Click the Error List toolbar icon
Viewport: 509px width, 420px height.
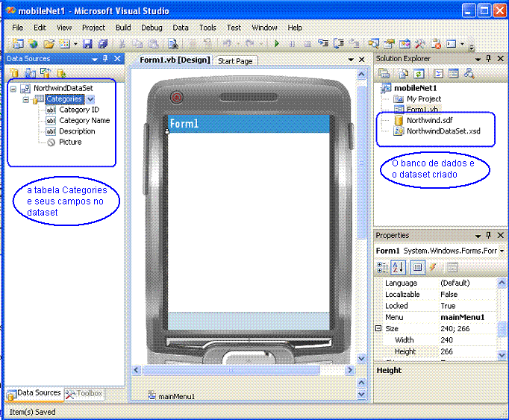(x=436, y=43)
